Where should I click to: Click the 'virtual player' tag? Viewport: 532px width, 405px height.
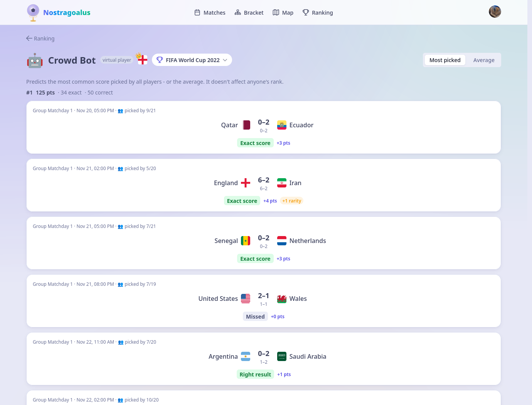117,60
